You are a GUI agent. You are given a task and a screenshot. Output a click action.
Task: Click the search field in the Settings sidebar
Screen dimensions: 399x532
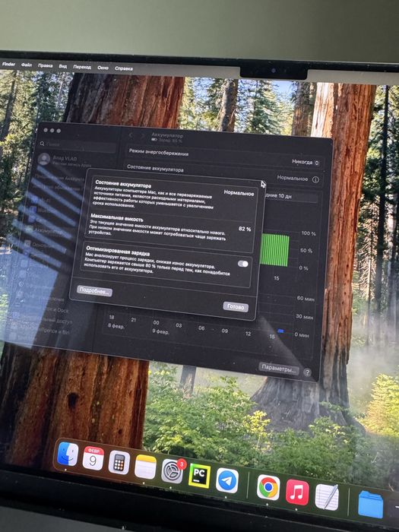[77, 145]
